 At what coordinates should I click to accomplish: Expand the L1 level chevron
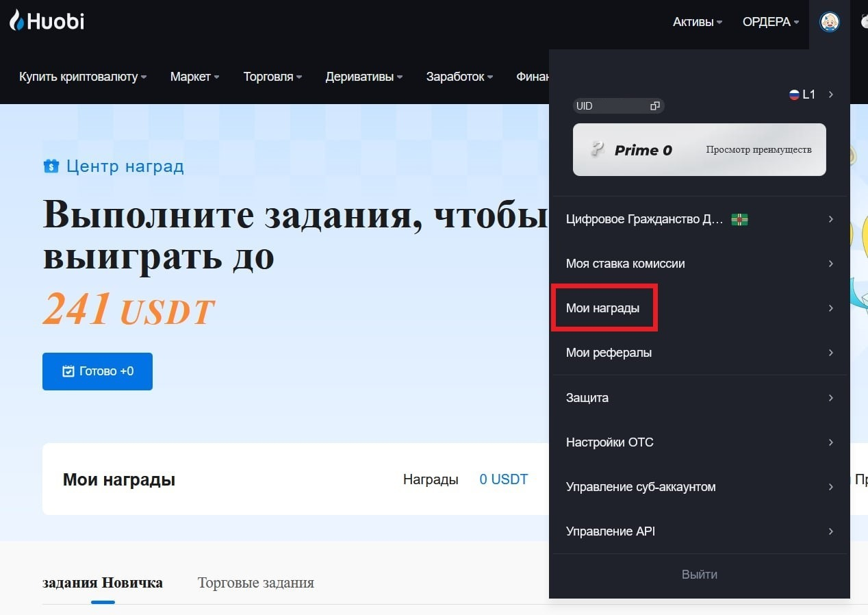coord(830,95)
